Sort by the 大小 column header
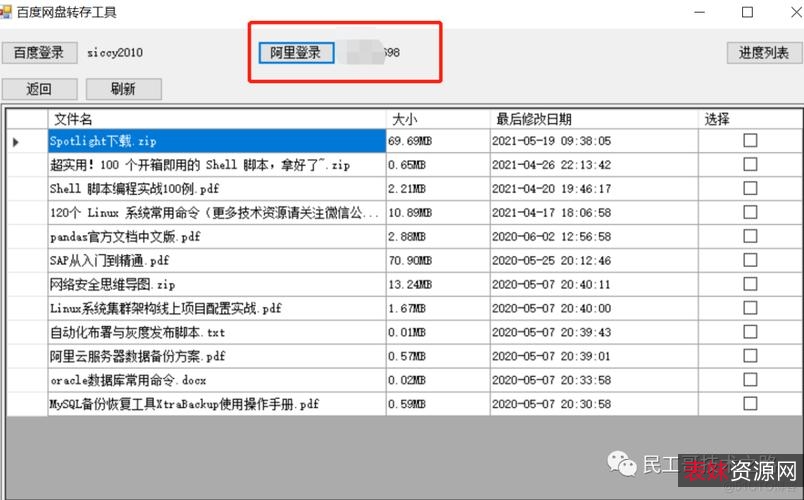 coord(438,119)
